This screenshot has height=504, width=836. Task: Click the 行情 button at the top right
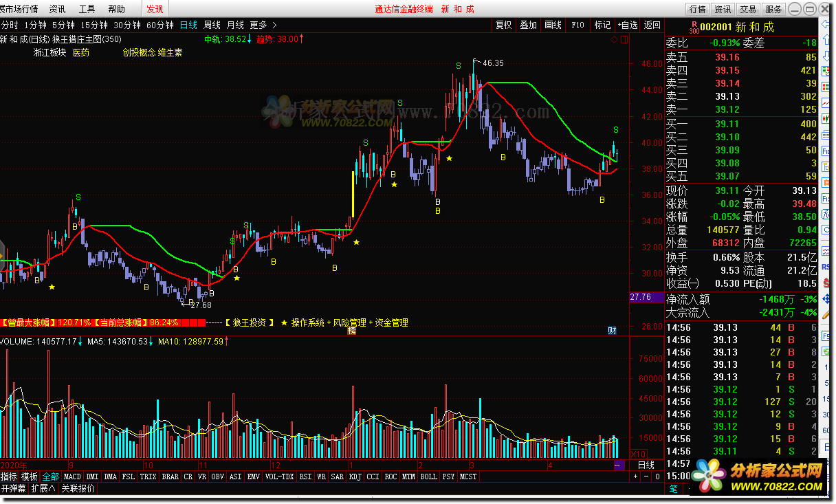pyautogui.click(x=697, y=9)
